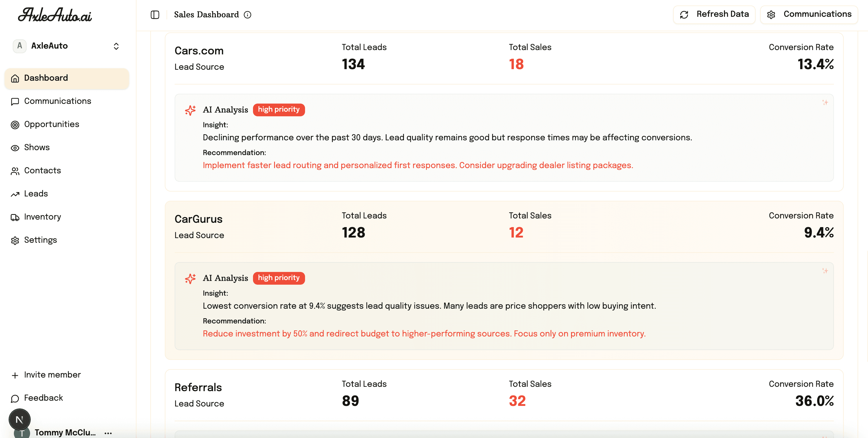Click the AxleAuto avatar badge
This screenshot has height=438, width=868.
click(x=20, y=46)
